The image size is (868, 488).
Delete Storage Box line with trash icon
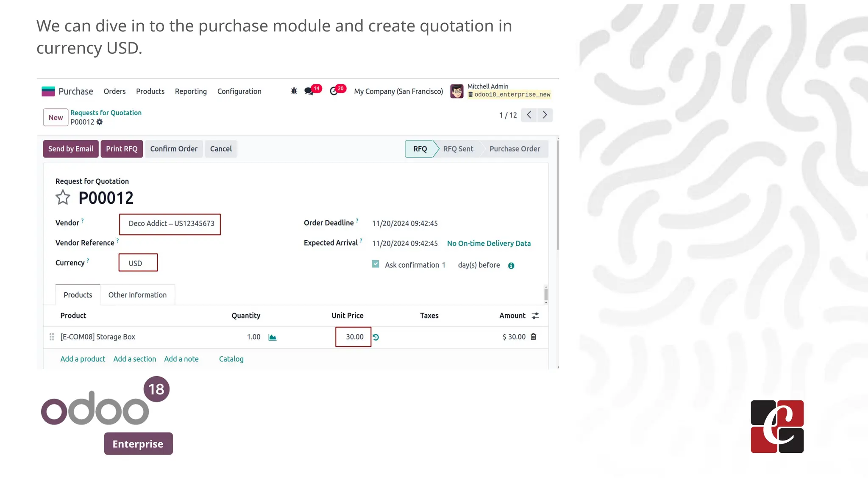(x=534, y=337)
